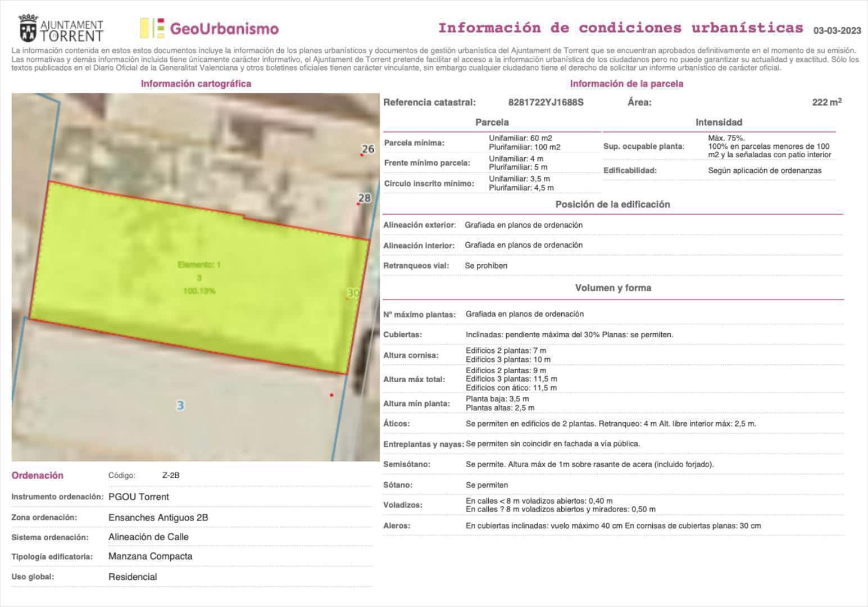868x607 pixels.
Task: Collapse the Intensidad column header
Action: pyautogui.click(x=719, y=121)
